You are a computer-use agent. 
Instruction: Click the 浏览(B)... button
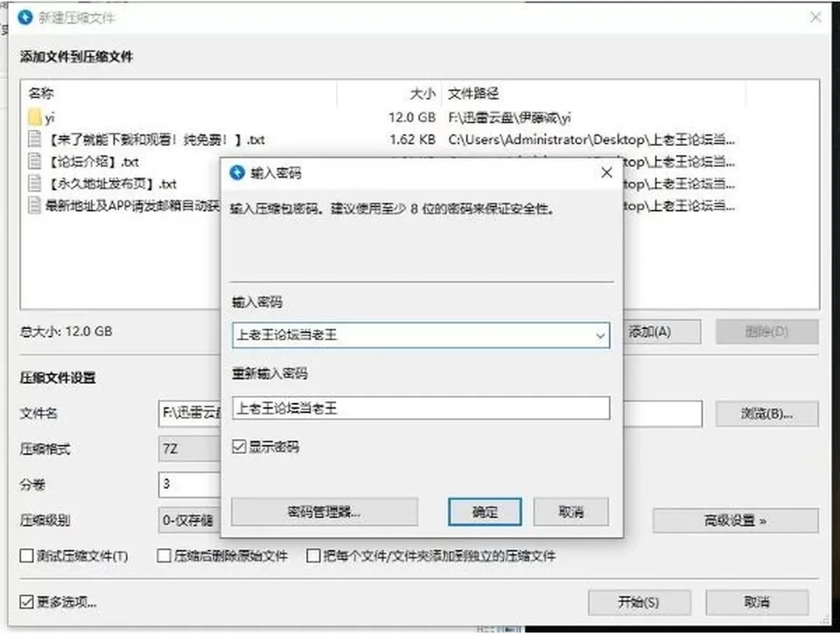point(767,414)
